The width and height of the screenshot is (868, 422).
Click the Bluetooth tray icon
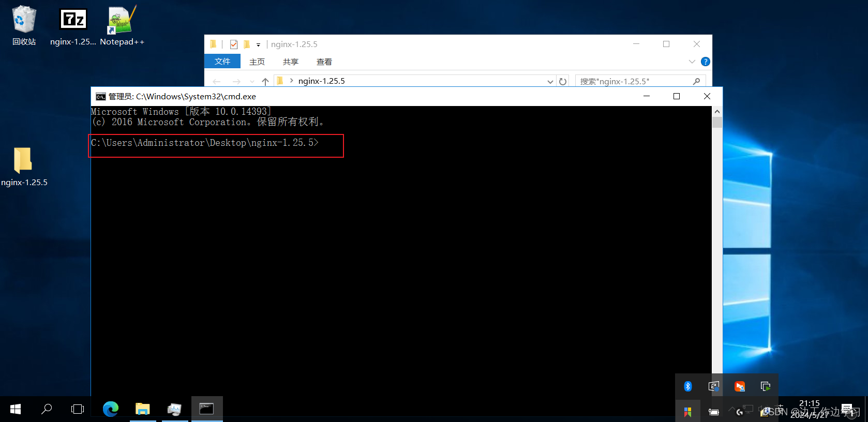point(688,386)
